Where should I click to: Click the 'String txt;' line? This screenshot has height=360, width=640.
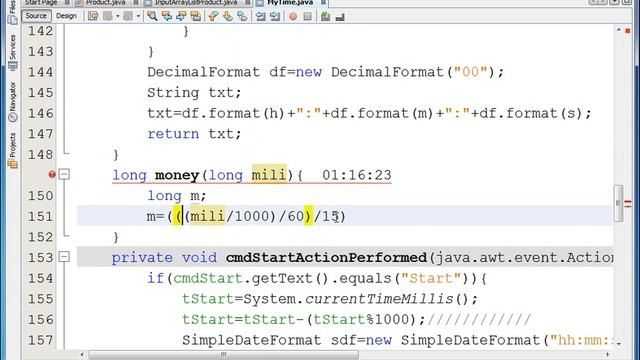(194, 93)
